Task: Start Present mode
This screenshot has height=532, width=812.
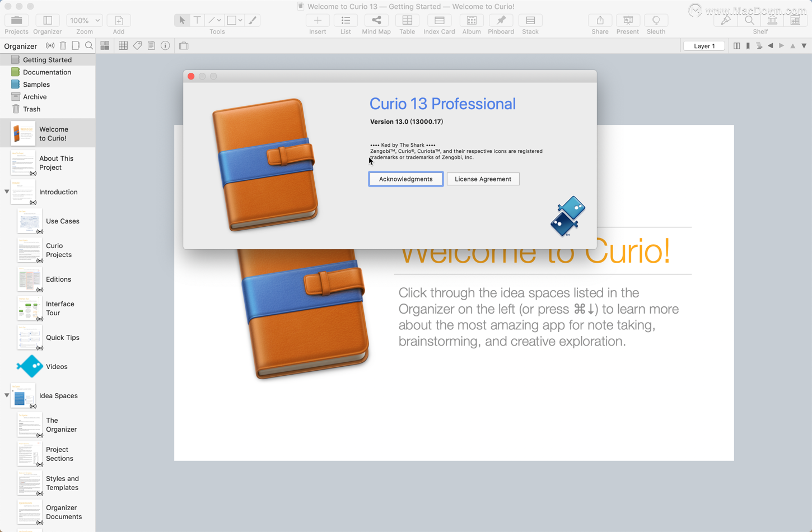Action: [x=628, y=21]
